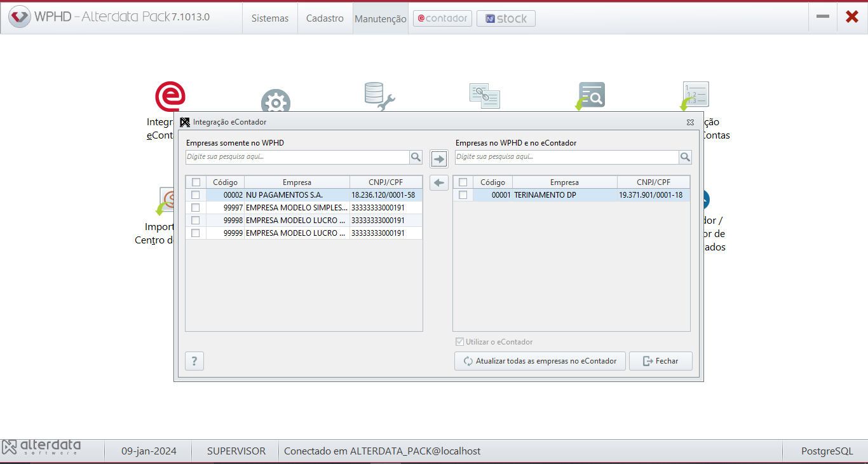Open Sistemas menu
Screen dimensions: 868x464
point(270,18)
